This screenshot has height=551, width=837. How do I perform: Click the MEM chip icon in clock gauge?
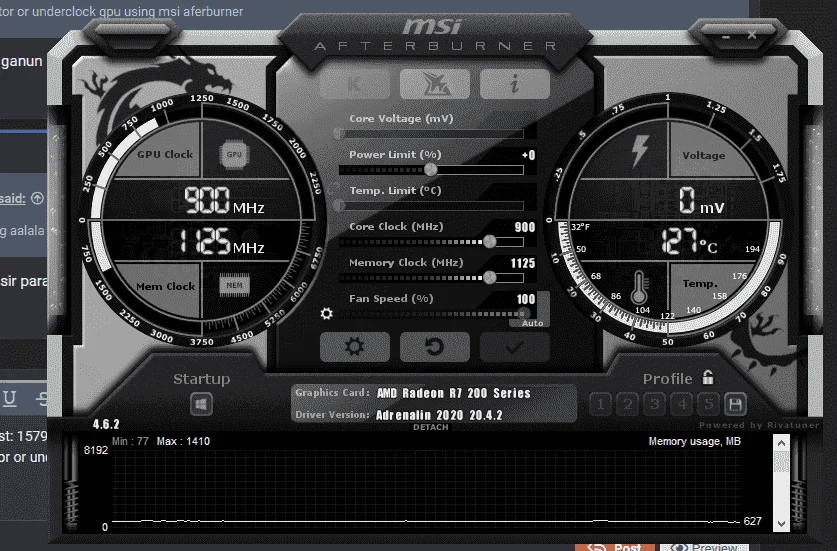point(234,285)
